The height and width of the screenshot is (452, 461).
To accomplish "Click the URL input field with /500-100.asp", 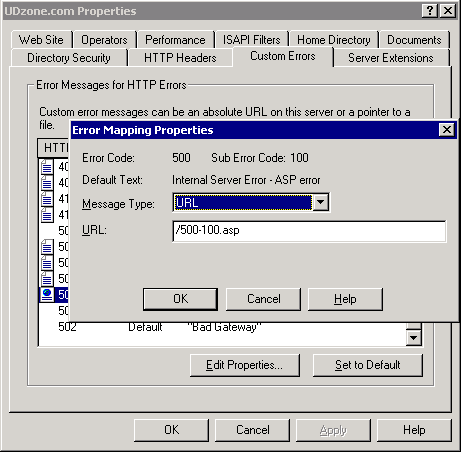I will [309, 231].
